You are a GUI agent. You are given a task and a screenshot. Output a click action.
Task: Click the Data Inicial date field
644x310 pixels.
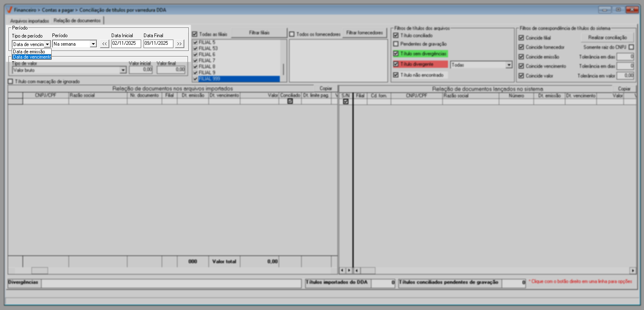pyautogui.click(x=126, y=44)
